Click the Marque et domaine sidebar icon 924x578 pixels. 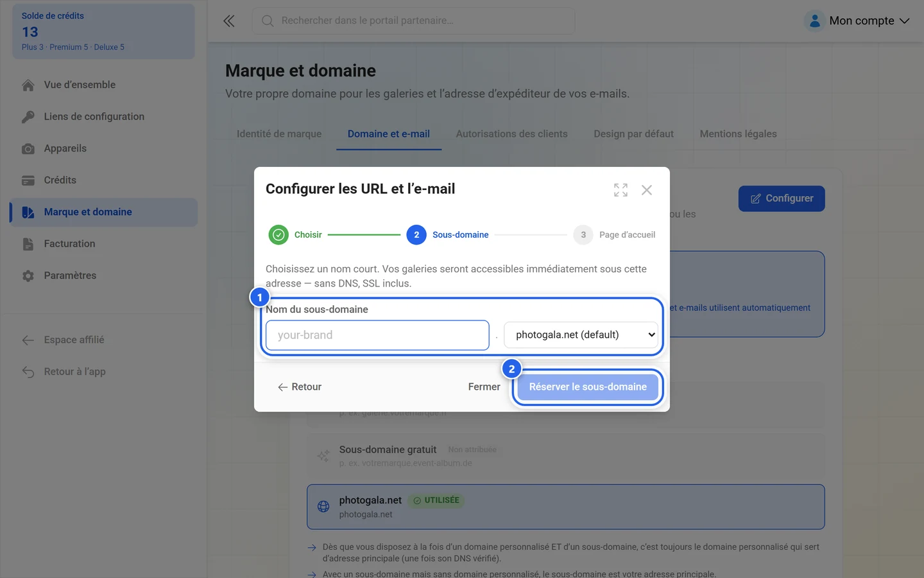tap(28, 213)
